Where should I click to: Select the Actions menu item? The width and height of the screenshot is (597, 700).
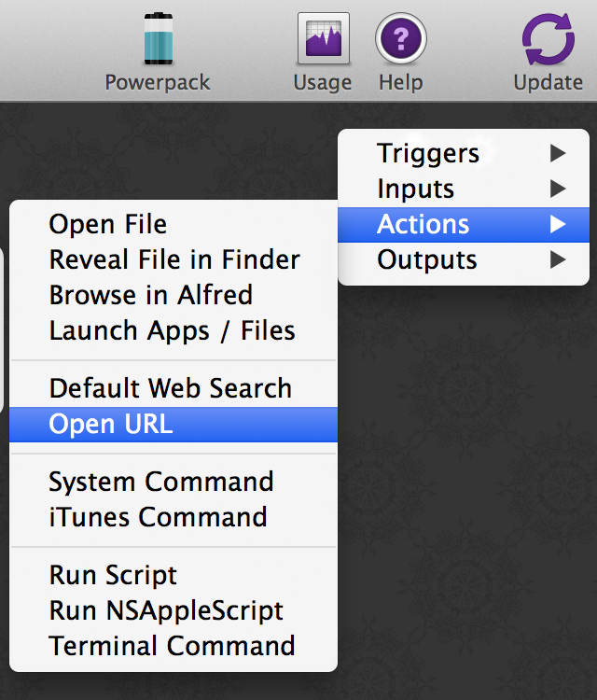tap(423, 224)
